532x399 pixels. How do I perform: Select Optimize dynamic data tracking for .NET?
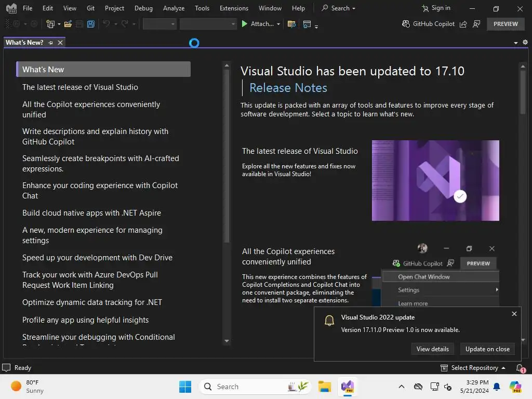(x=92, y=302)
